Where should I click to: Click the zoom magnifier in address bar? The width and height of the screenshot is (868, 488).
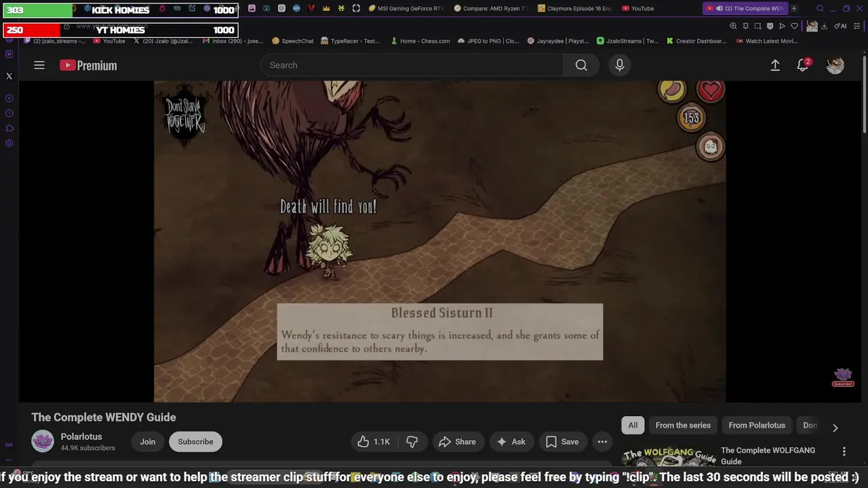click(733, 26)
